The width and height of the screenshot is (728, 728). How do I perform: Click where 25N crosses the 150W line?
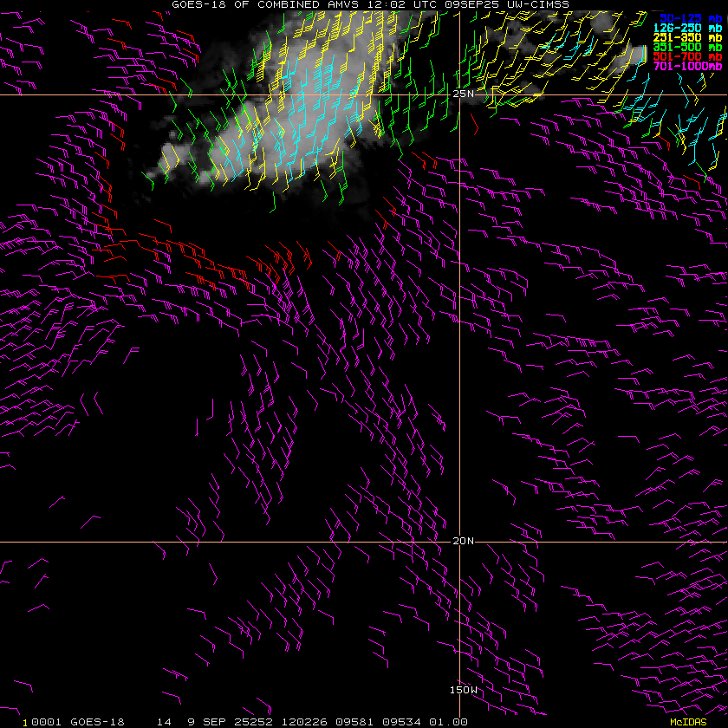click(x=459, y=94)
